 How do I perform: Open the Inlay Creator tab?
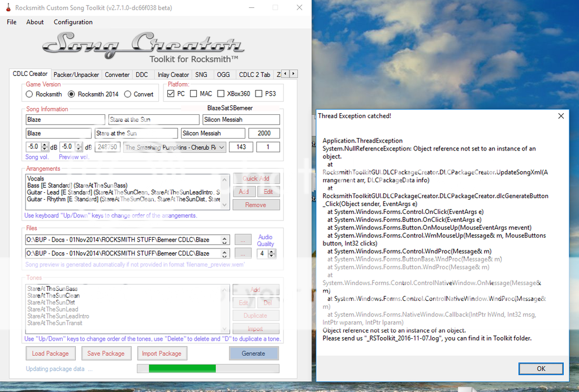173,75
